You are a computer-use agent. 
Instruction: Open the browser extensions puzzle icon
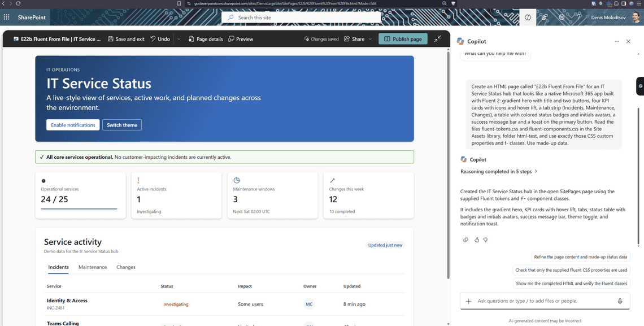tap(616, 3)
